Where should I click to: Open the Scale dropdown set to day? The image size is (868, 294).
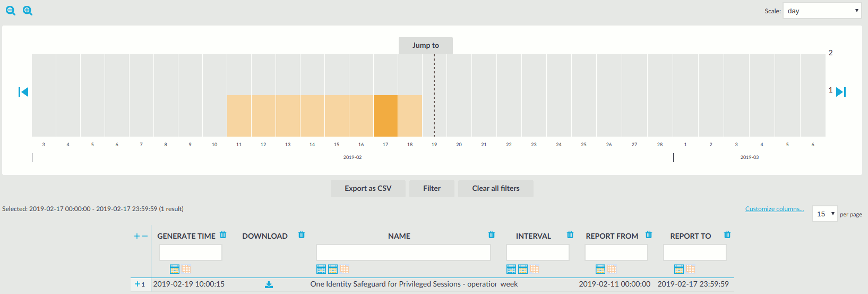822,11
